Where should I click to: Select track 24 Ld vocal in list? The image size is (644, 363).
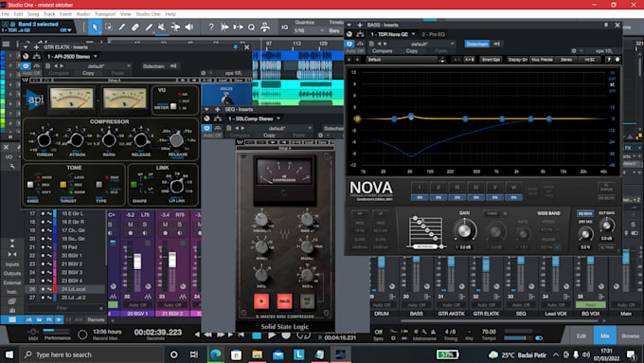click(x=65, y=289)
